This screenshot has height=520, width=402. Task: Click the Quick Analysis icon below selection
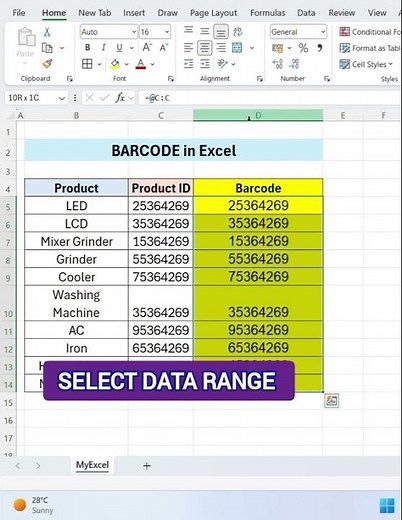[331, 401]
